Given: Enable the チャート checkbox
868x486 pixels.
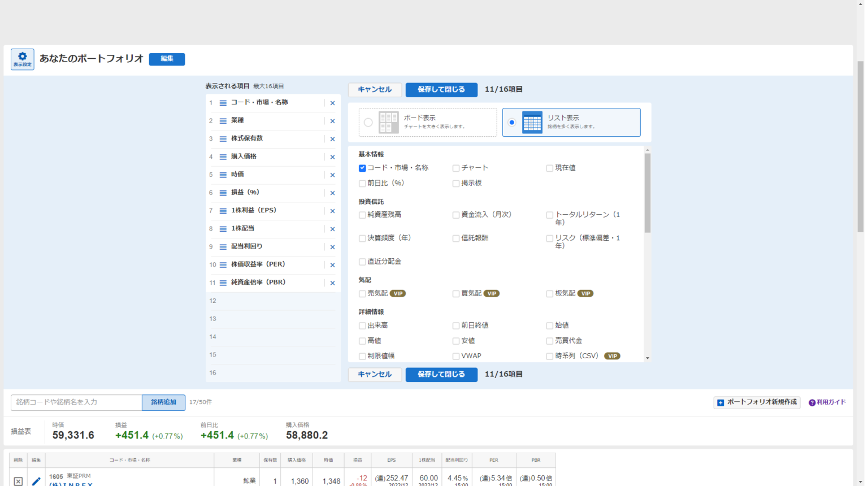Looking at the screenshot, I should [456, 168].
